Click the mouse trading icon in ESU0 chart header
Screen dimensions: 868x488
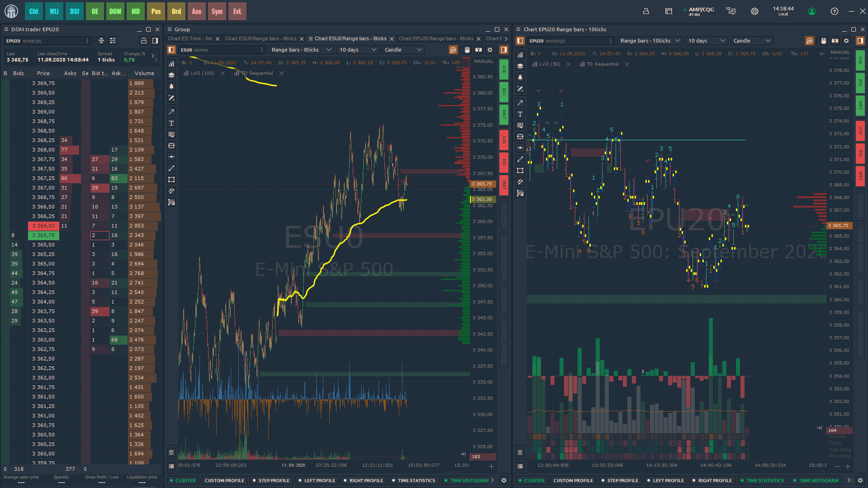coord(467,50)
